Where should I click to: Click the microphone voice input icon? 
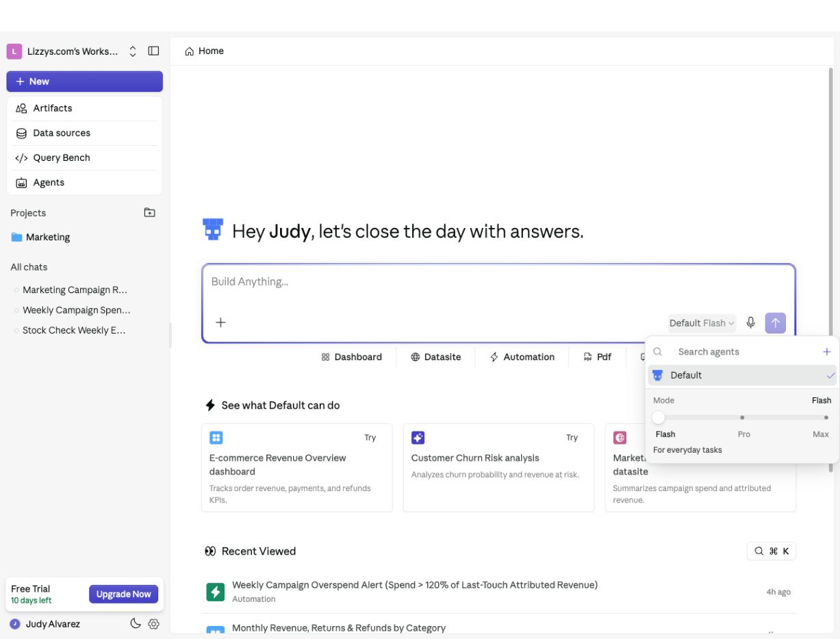click(x=750, y=323)
